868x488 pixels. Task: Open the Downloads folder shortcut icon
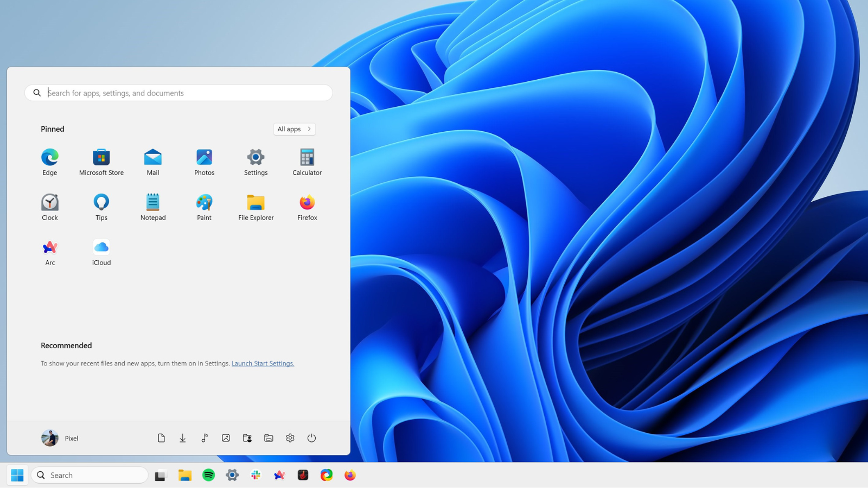(183, 438)
